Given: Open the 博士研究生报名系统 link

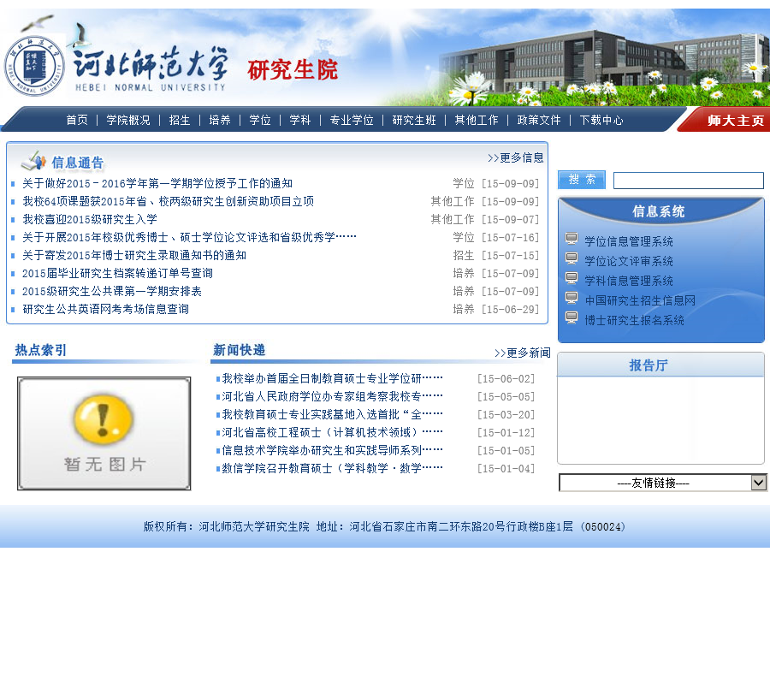Looking at the screenshot, I should (x=635, y=320).
